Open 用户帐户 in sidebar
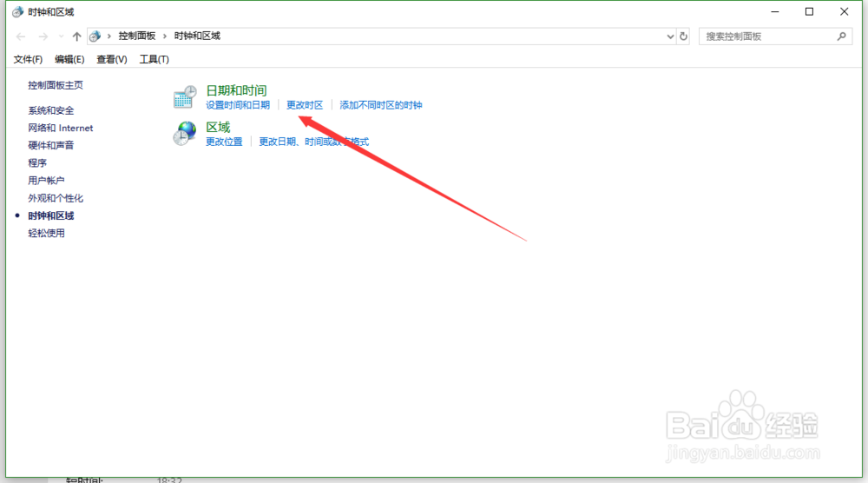This screenshot has height=483, width=868. coord(46,181)
